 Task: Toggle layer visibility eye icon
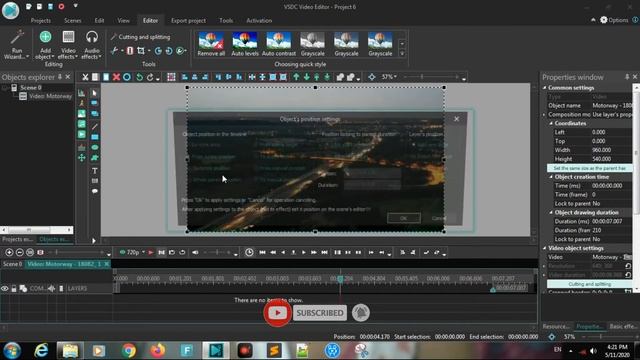click(x=4, y=289)
